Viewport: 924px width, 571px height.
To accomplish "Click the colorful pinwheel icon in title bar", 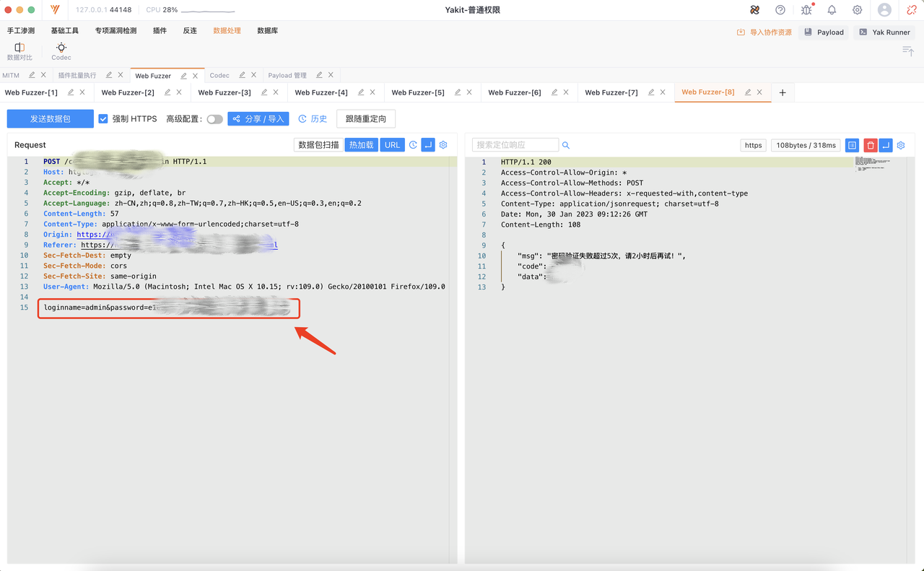I will 754,10.
